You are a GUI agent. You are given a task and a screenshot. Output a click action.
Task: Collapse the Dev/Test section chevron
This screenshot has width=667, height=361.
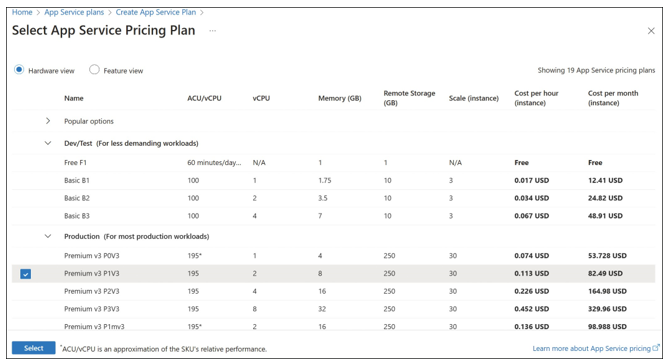pyautogui.click(x=48, y=143)
